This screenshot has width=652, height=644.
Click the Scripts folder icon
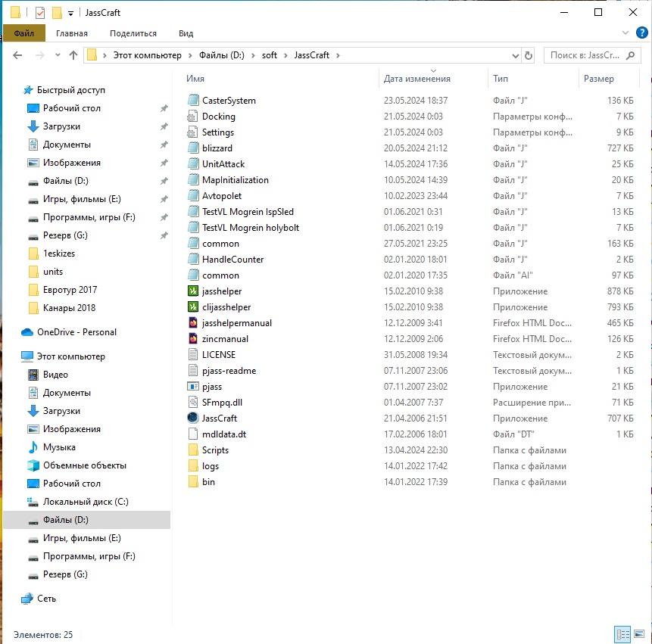192,450
